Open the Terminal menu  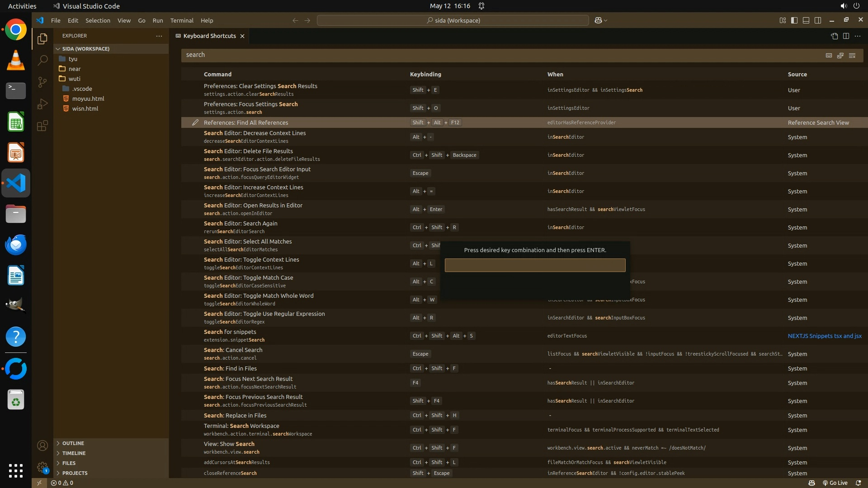coord(182,20)
